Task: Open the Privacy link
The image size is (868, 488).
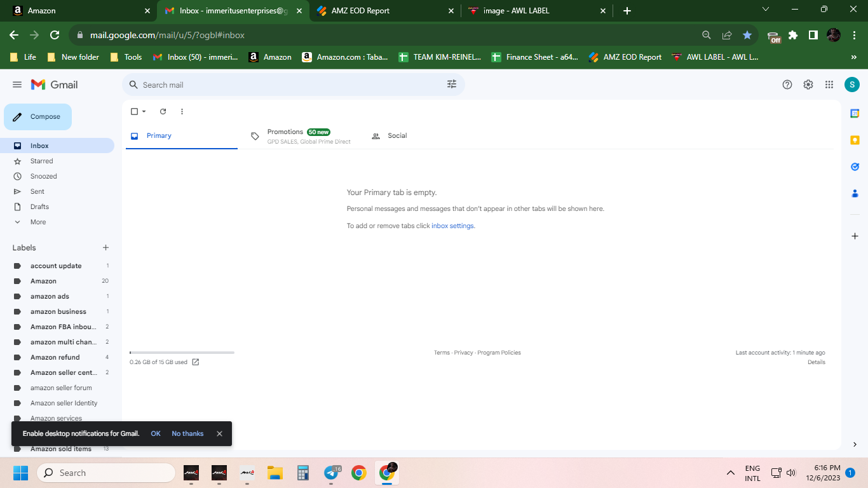Action: click(x=463, y=353)
